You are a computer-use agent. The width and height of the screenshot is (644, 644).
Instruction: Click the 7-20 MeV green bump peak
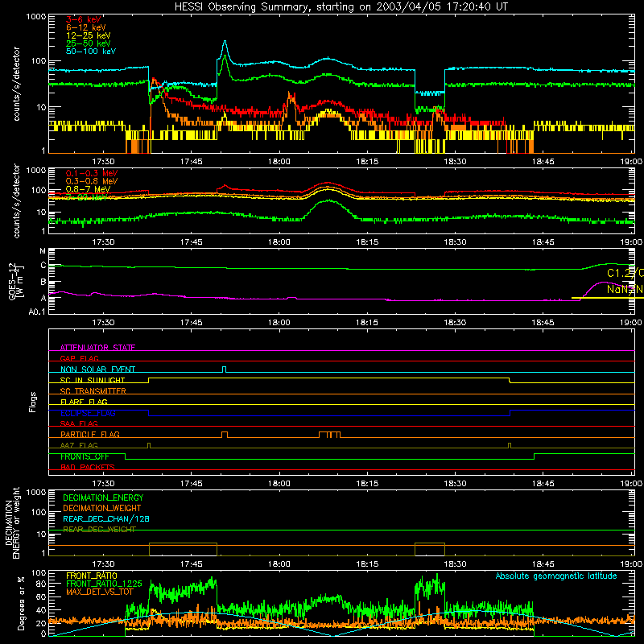coord(329,200)
